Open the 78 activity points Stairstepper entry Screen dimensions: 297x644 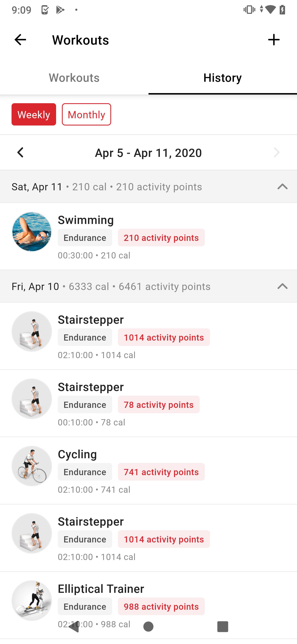coord(148,404)
